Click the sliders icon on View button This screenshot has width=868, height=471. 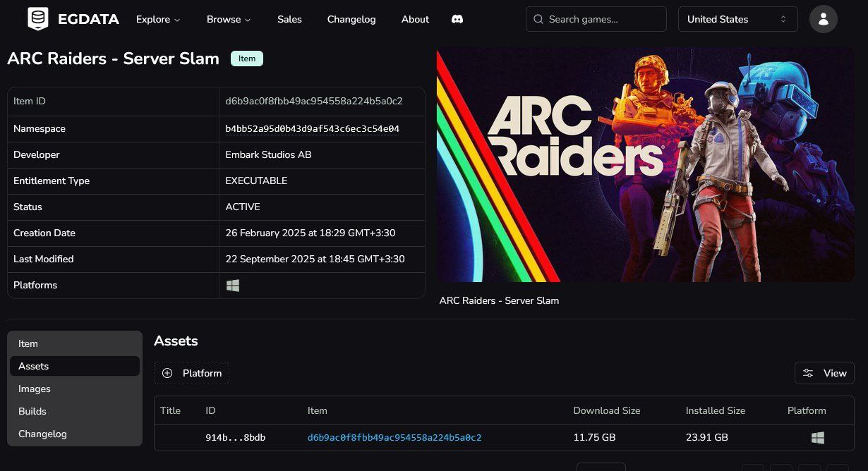(x=808, y=373)
